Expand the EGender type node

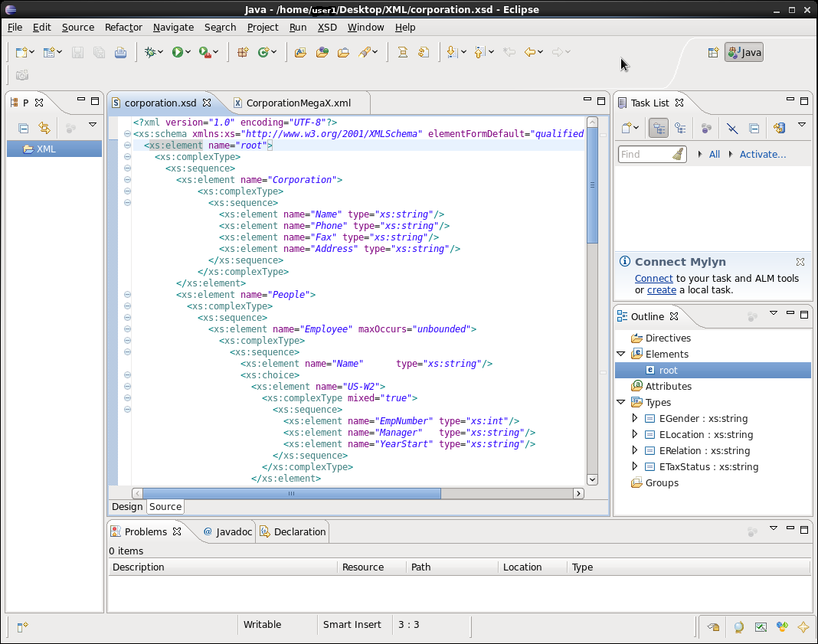tap(634, 419)
